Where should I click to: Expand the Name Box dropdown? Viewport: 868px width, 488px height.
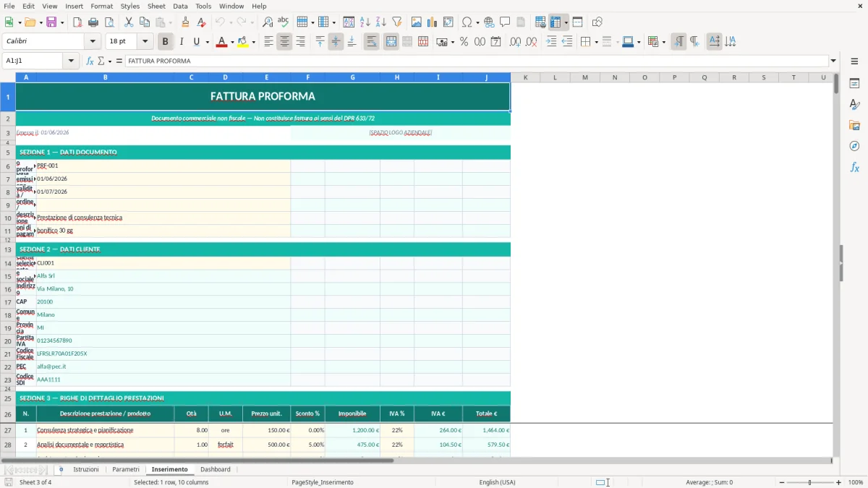click(71, 61)
